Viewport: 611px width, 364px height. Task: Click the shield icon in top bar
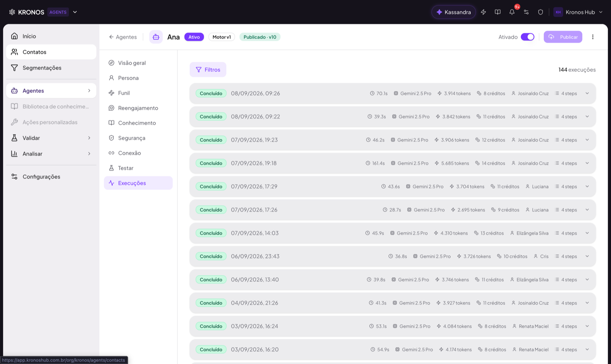pos(540,12)
